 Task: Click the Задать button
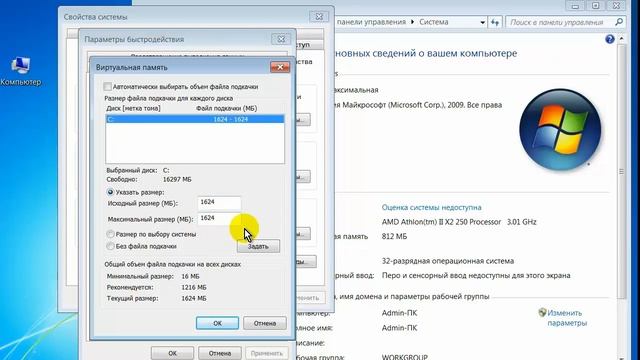[x=258, y=246]
